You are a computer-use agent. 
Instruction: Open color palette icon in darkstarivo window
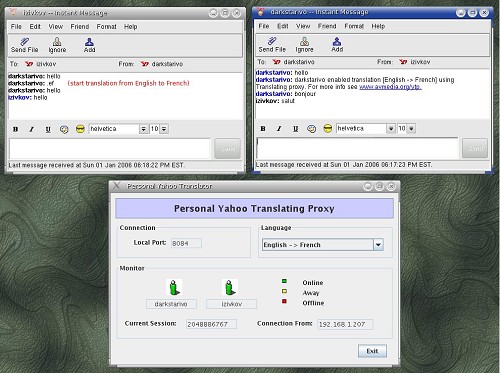(311, 128)
